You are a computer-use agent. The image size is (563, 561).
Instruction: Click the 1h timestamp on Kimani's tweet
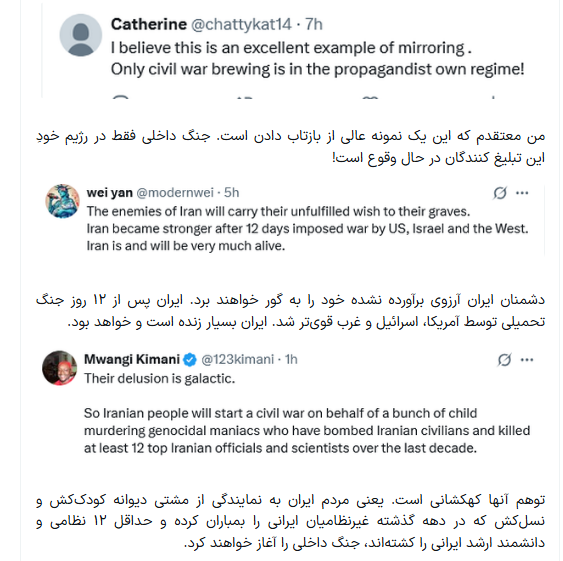[291, 360]
